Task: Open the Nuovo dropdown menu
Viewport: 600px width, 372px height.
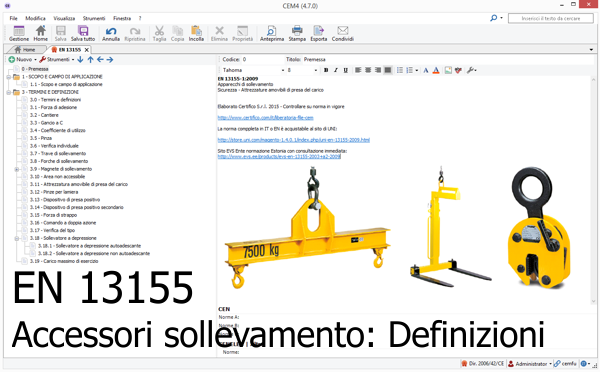Action: [23, 59]
